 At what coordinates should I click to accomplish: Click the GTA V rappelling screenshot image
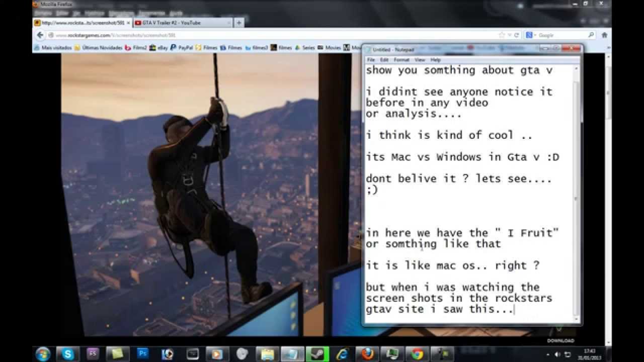[x=211, y=194]
